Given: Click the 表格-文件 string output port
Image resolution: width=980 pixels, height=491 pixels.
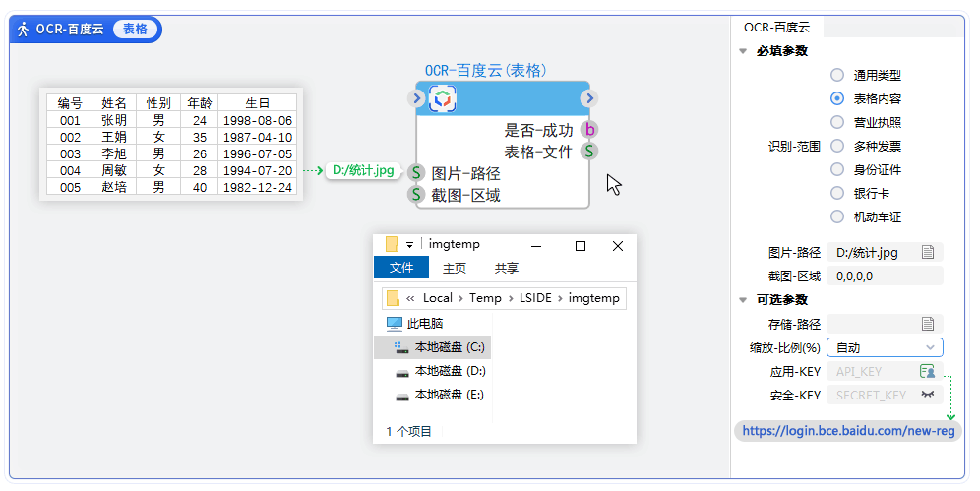Looking at the screenshot, I should coord(588,152).
